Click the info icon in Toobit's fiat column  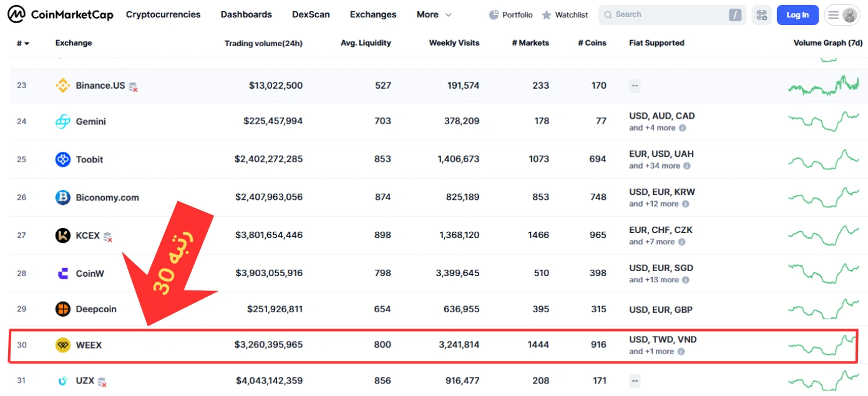[687, 166]
